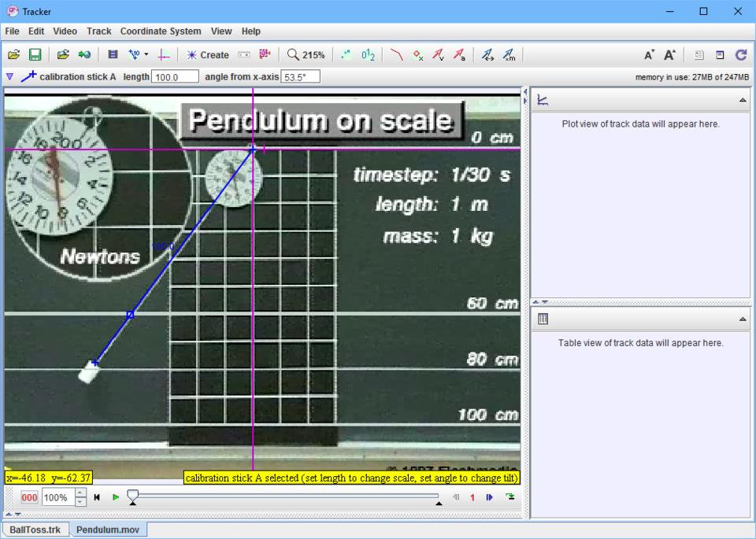The height and width of the screenshot is (539, 756).
Task: Toggle velocity vectors display icon
Action: pyautogui.click(x=438, y=55)
